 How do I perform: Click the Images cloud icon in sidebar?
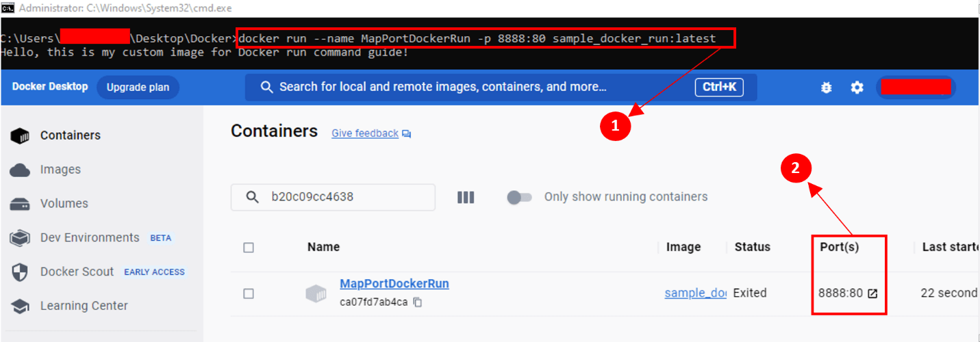pos(21,170)
